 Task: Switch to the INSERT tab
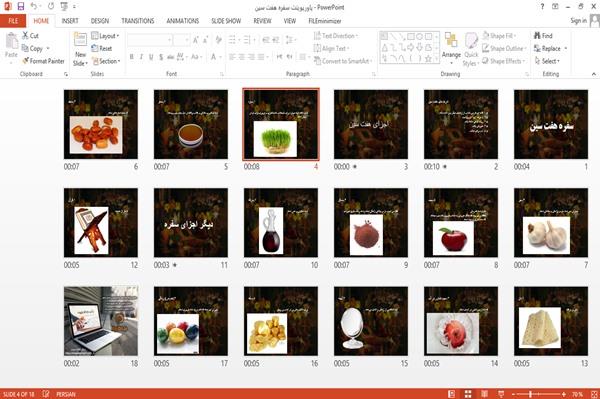pyautogui.click(x=70, y=21)
